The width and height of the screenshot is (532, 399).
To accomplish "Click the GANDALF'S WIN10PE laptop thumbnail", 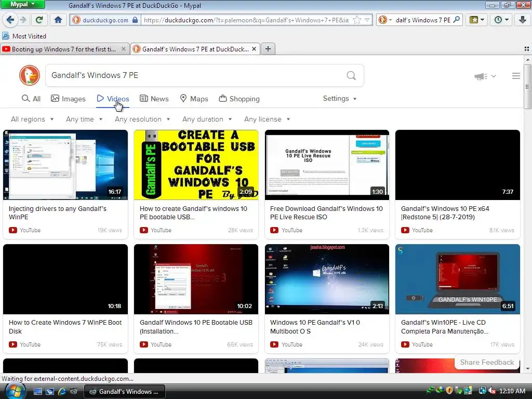I will tap(457, 279).
